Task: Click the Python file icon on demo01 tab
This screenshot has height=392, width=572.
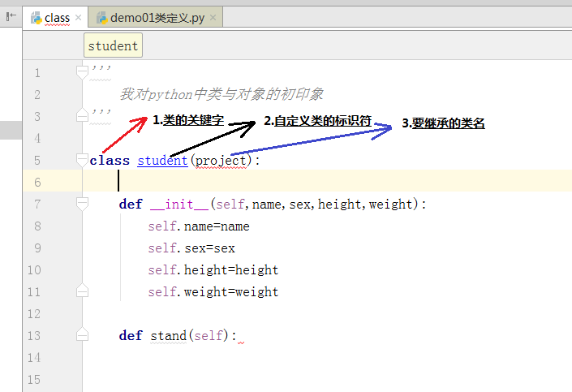Action: [101, 18]
